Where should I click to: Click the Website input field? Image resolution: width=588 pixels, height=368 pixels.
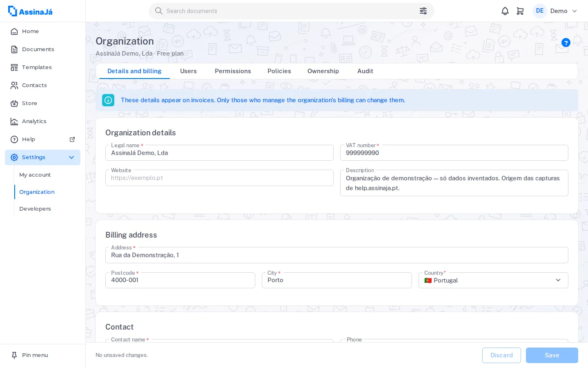click(219, 178)
